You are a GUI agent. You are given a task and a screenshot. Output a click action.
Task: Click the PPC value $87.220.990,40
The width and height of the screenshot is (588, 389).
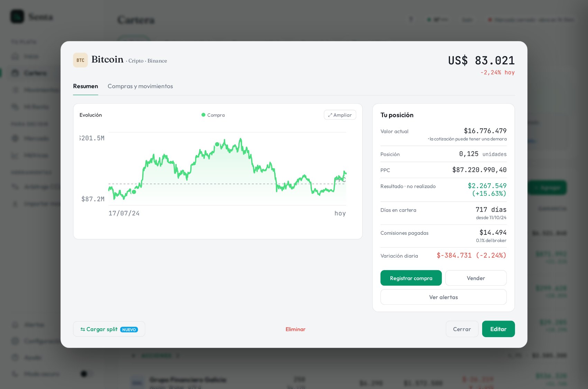[x=479, y=170]
